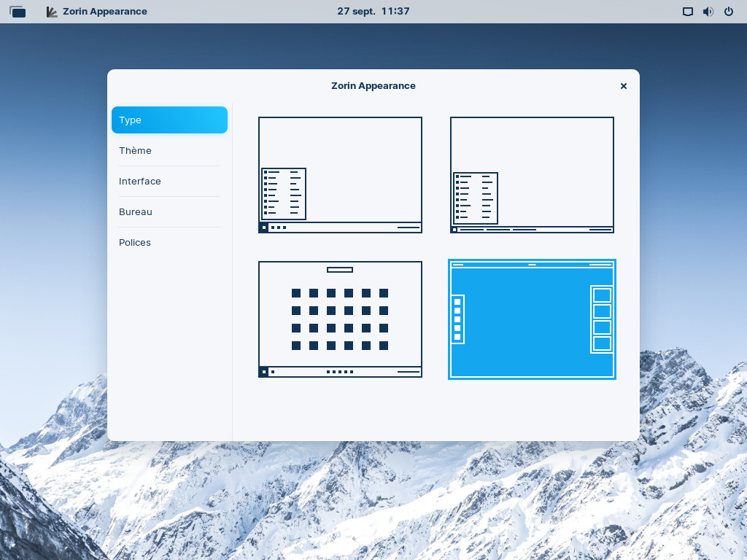Image resolution: width=747 pixels, height=560 pixels.
Task: Select the app grid launcher layout
Action: [340, 319]
